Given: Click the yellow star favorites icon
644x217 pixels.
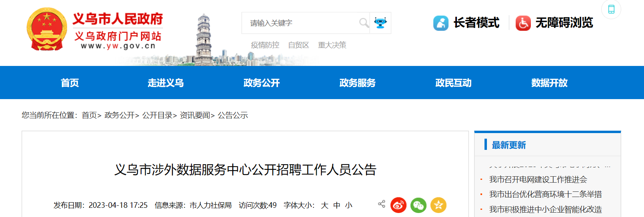Looking at the screenshot, I should tap(438, 205).
